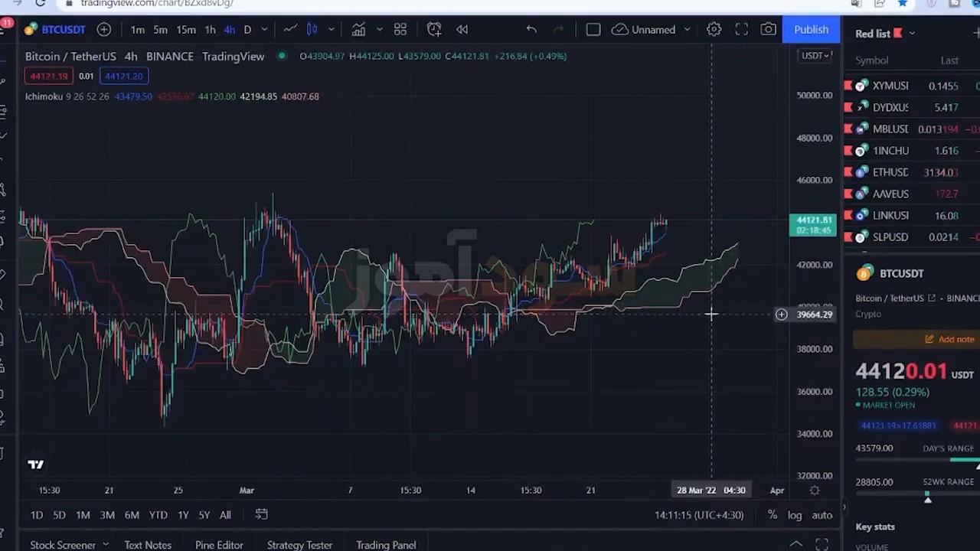This screenshot has height=551, width=980.
Task: Switch chart to 1m timeframe
Action: [x=138, y=30]
